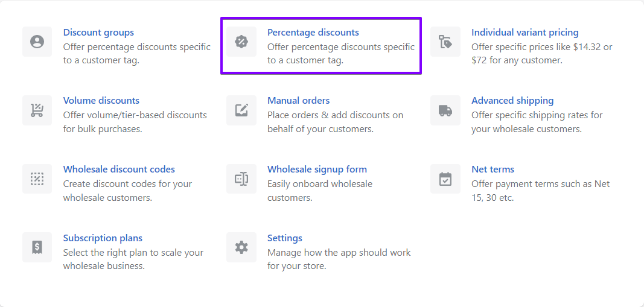Click the Percentage discounts badge icon
Image resolution: width=644 pixels, height=307 pixels.
pyautogui.click(x=241, y=42)
